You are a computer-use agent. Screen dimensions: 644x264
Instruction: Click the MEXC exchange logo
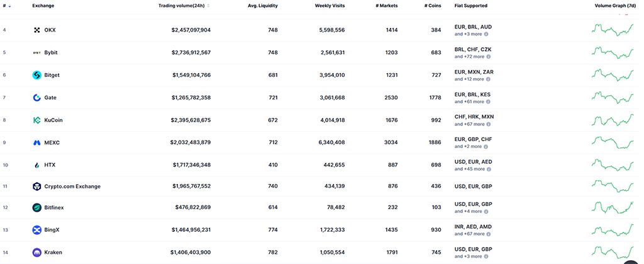tap(36, 142)
